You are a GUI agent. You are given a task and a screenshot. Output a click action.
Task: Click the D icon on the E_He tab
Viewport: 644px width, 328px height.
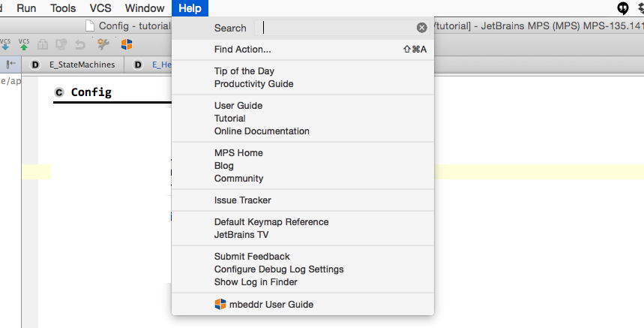tap(138, 65)
